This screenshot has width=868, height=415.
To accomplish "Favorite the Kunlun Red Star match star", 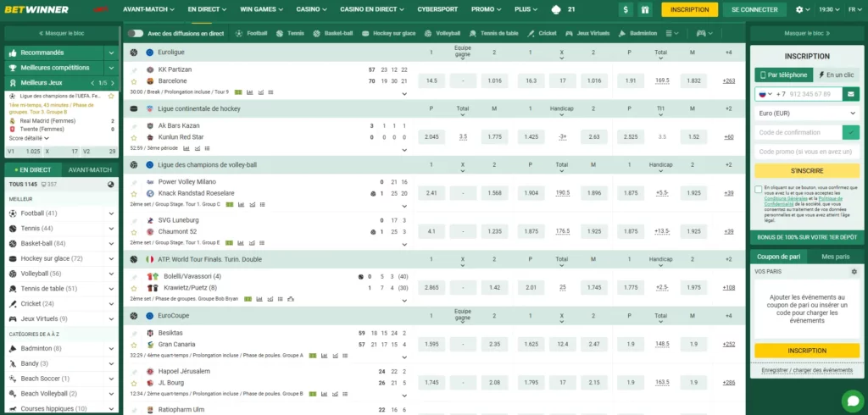I will point(133,137).
